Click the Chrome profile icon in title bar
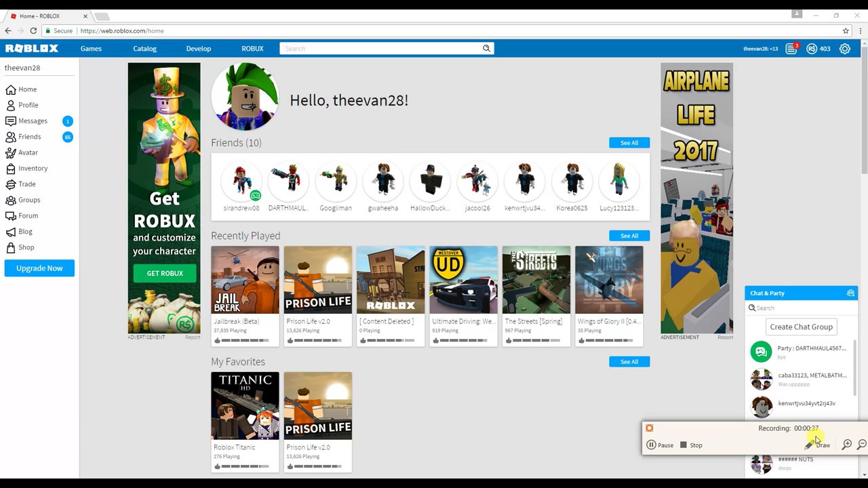Screen dimensions: 868x488 click(797, 14)
